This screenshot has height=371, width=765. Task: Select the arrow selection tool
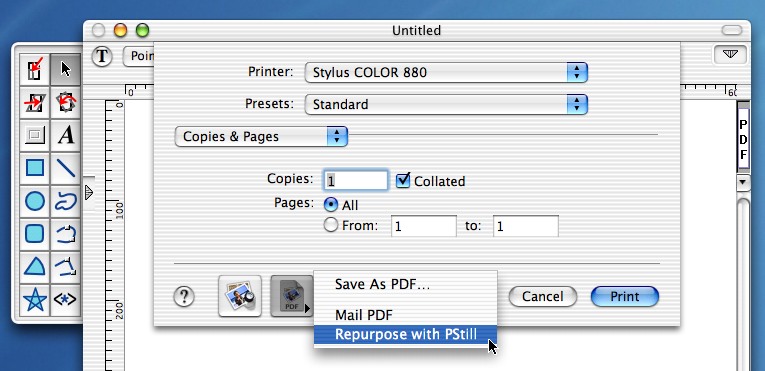tap(65, 69)
